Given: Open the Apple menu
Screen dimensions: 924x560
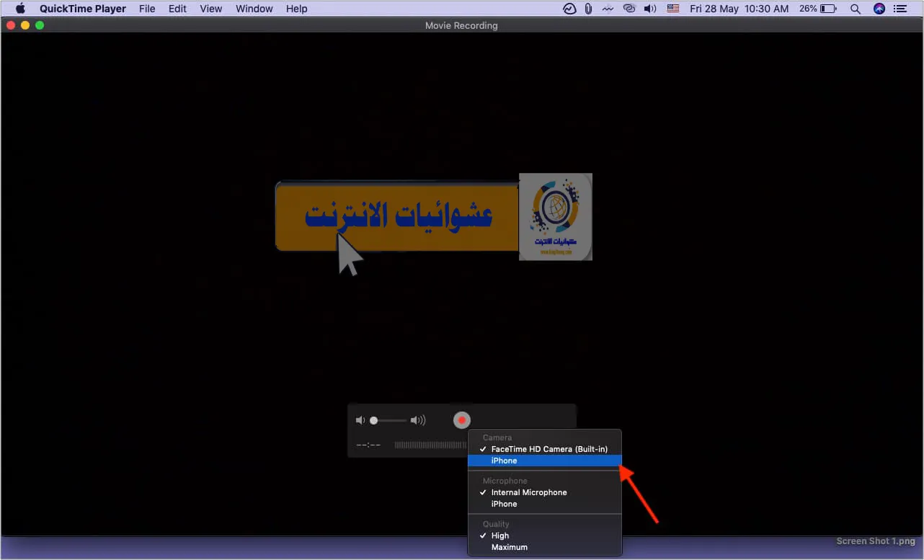Looking at the screenshot, I should coord(20,9).
